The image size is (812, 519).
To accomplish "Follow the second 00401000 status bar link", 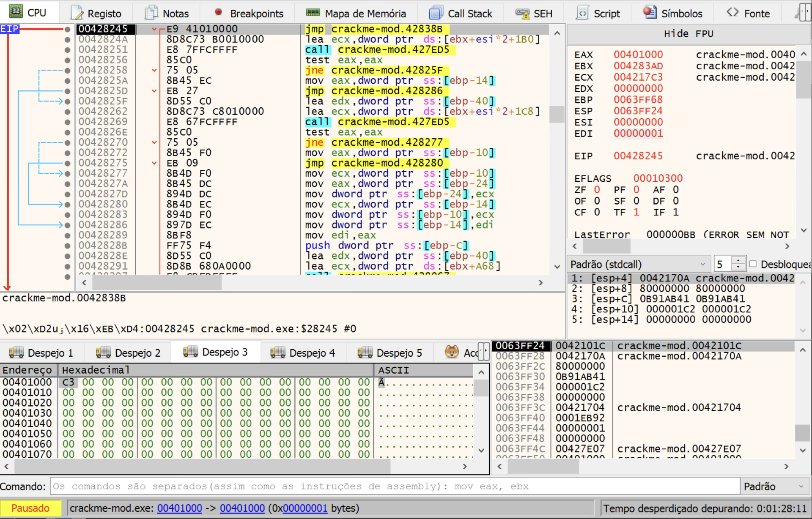I will point(242,508).
